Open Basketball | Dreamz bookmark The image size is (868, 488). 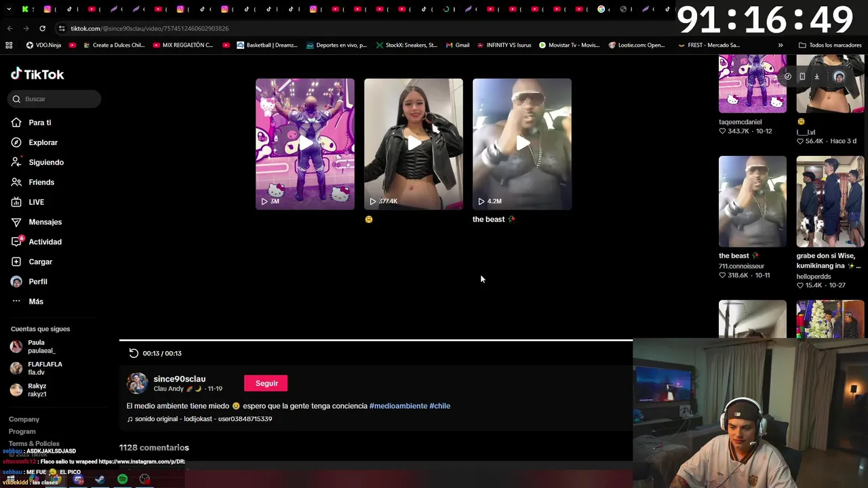point(267,45)
